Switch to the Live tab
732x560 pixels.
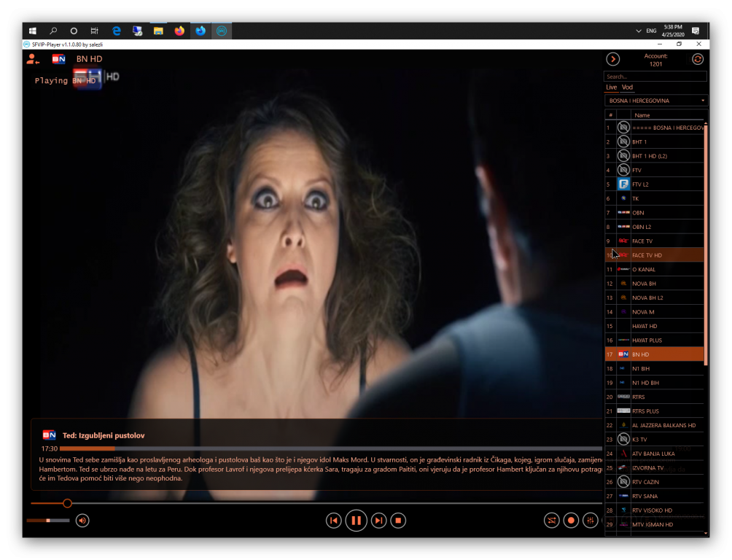(x=612, y=87)
